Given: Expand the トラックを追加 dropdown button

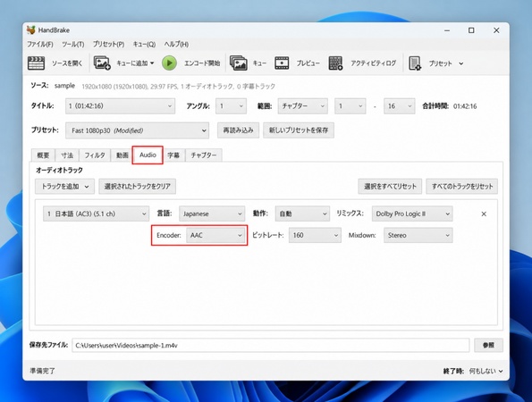Looking at the screenshot, I should click(64, 187).
